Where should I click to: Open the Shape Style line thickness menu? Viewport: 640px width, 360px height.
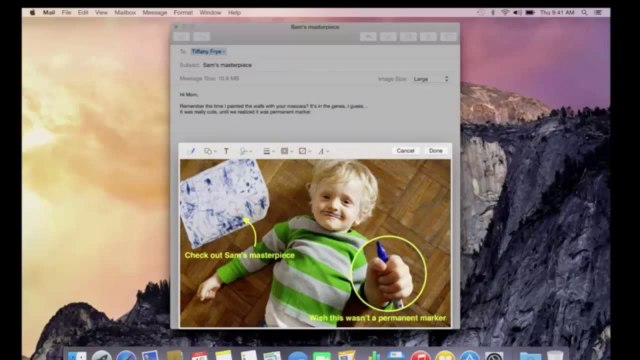point(269,151)
